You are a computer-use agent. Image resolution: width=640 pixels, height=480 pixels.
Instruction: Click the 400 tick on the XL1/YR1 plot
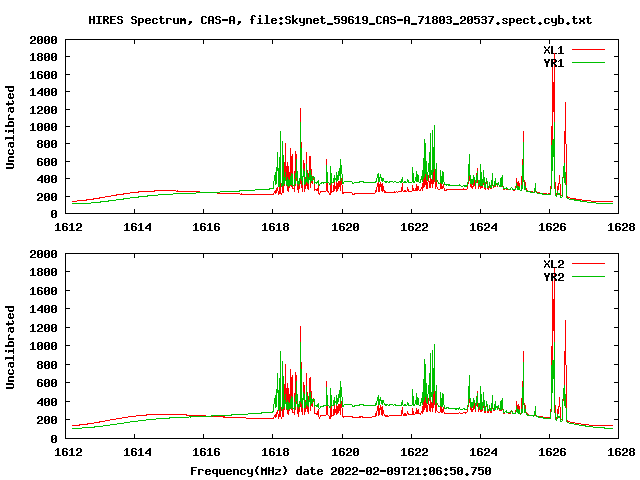tap(47, 179)
